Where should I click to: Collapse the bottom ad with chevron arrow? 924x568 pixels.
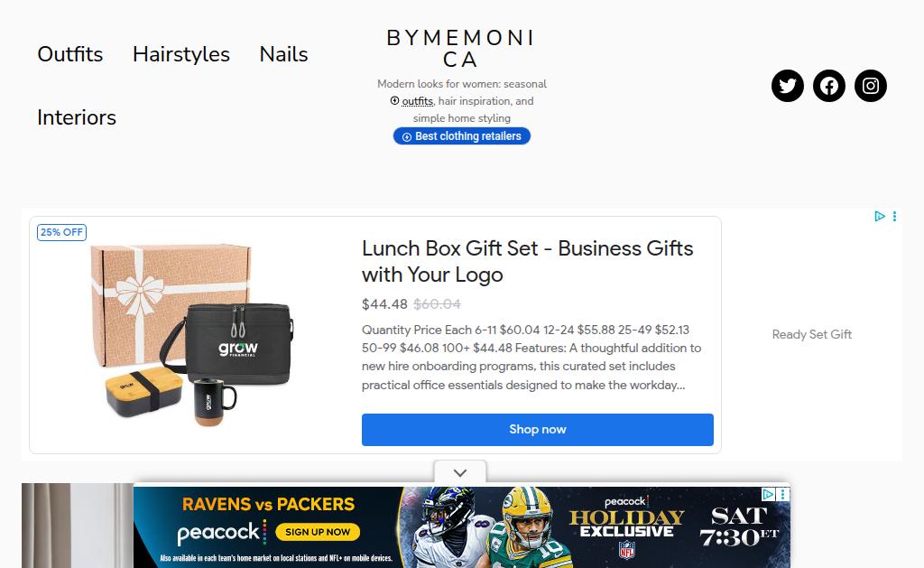pyautogui.click(x=460, y=472)
